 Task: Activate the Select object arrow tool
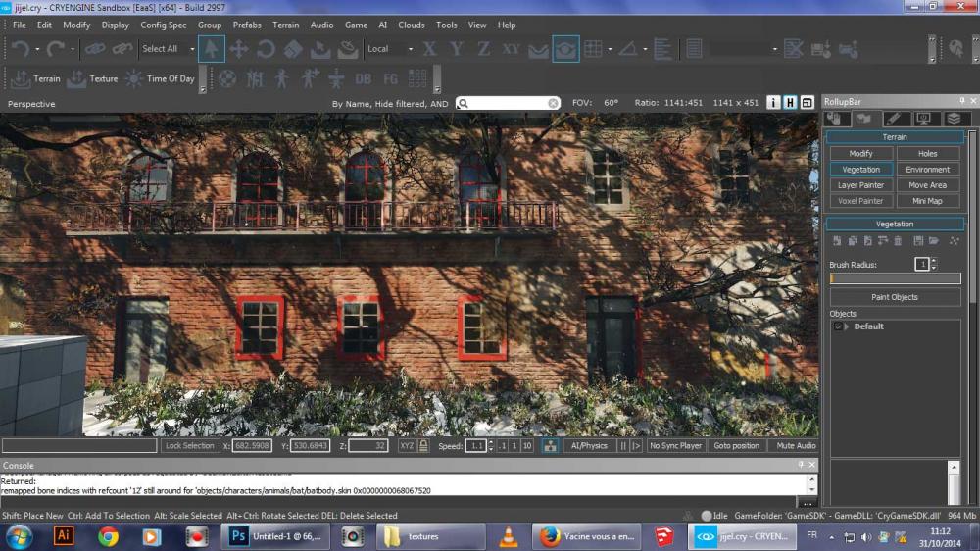212,49
